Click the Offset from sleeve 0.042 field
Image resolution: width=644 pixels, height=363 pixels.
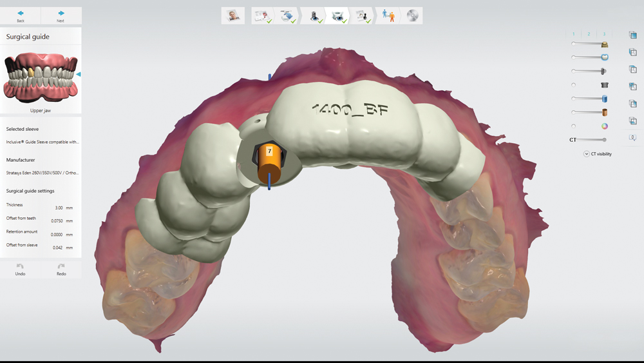[x=57, y=248]
